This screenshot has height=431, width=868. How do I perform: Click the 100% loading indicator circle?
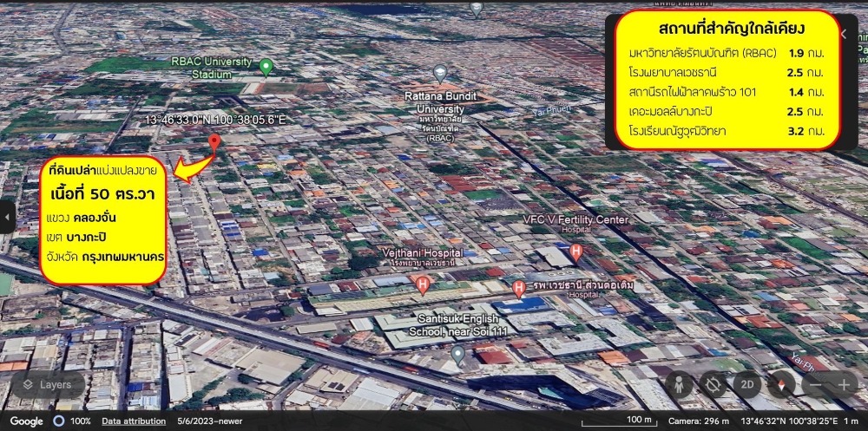point(58,421)
